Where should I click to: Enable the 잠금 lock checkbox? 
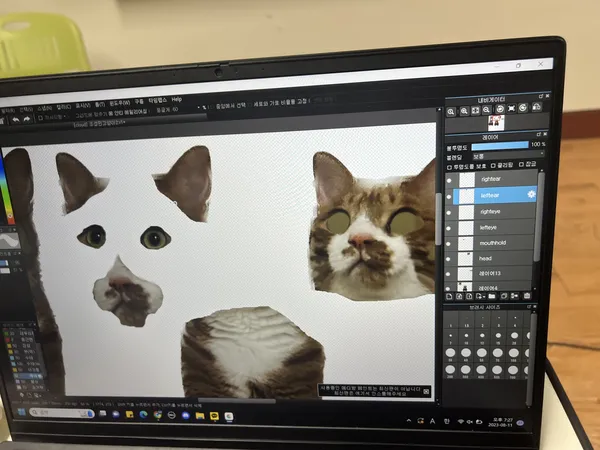(x=521, y=165)
